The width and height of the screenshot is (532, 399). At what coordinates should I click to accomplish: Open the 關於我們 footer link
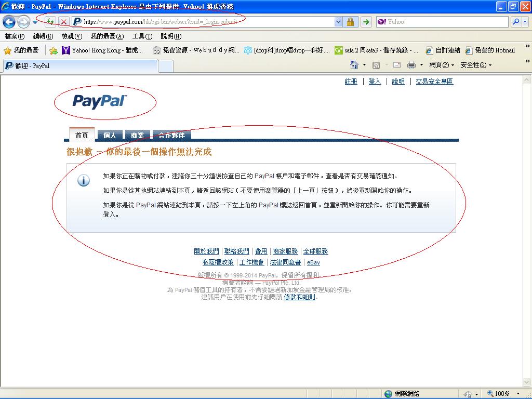coord(206,251)
